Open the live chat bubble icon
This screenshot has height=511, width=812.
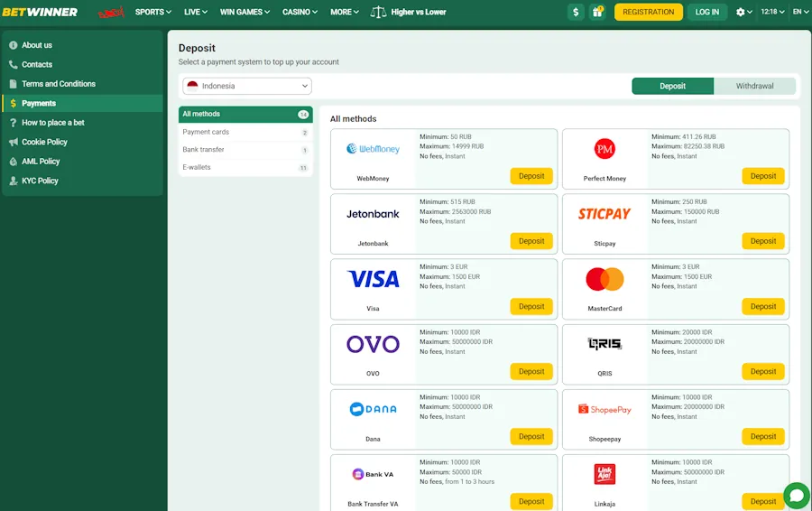[x=796, y=496]
